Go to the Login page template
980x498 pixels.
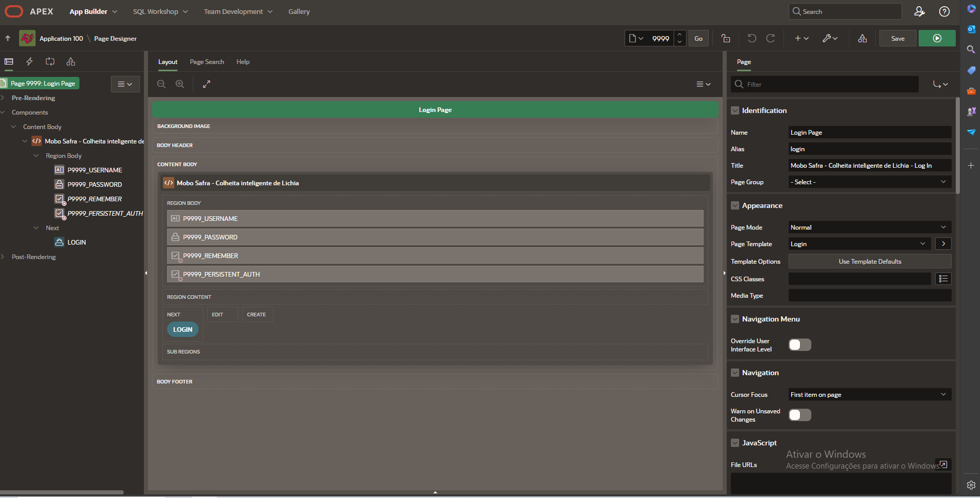(x=943, y=244)
